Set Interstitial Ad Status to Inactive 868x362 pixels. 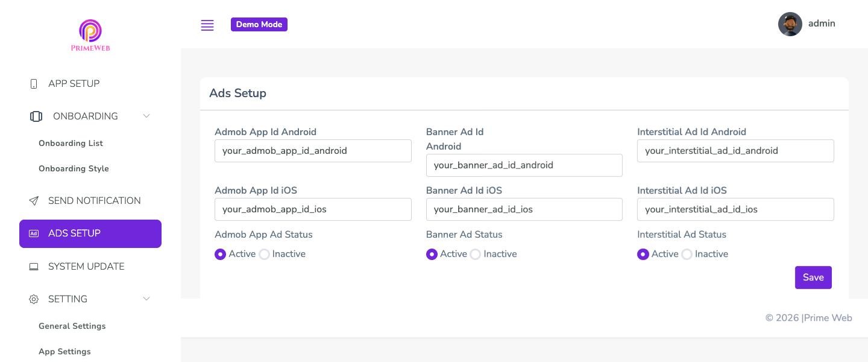(x=687, y=255)
